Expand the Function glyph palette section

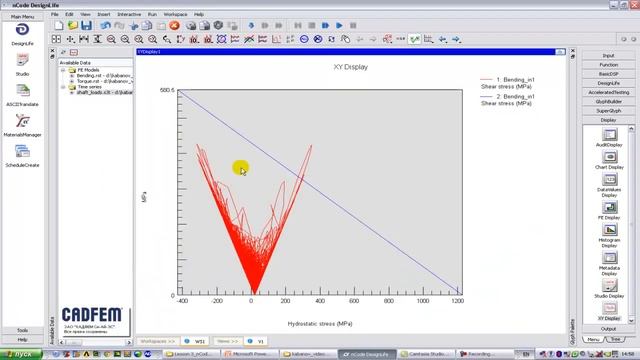(x=608, y=65)
